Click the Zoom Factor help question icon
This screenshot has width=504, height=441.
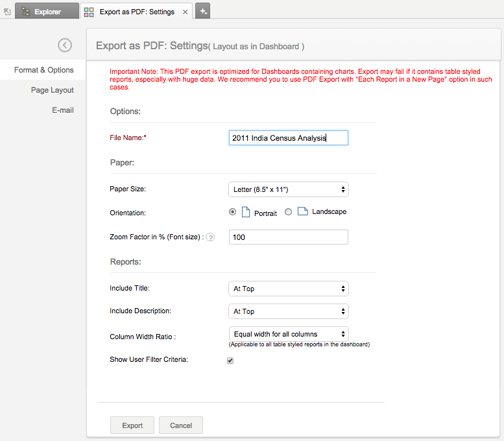(x=210, y=237)
